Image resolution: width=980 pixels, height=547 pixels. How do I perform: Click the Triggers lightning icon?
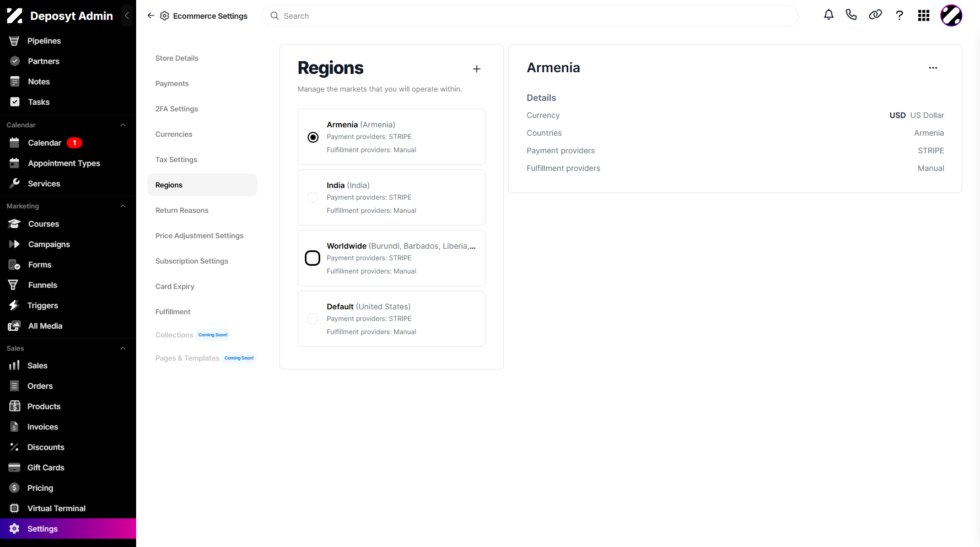14,305
